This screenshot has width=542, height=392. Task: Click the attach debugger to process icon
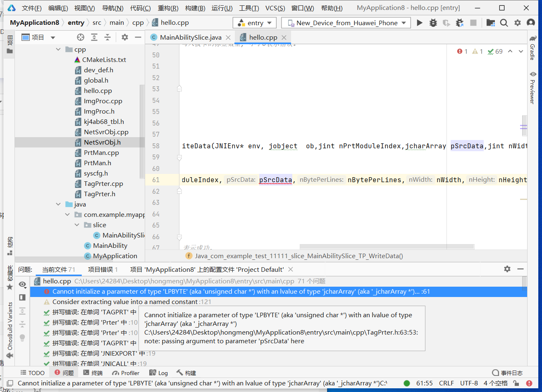click(x=459, y=23)
